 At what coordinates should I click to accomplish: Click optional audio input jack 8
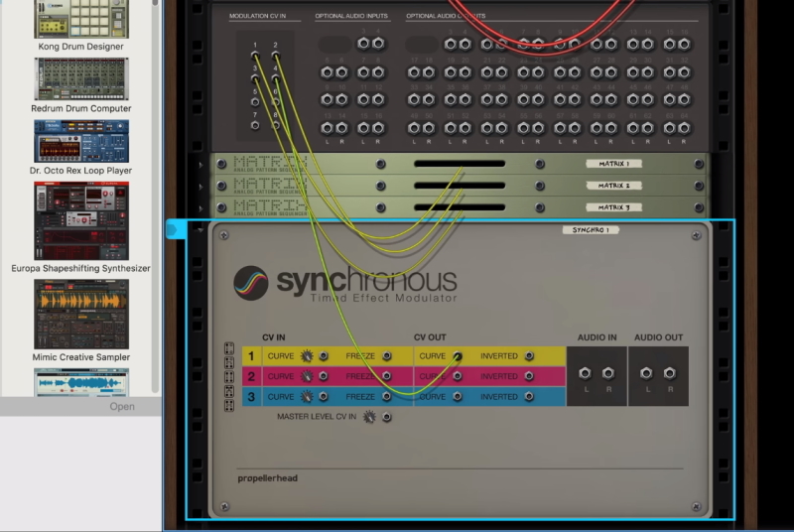click(x=378, y=72)
